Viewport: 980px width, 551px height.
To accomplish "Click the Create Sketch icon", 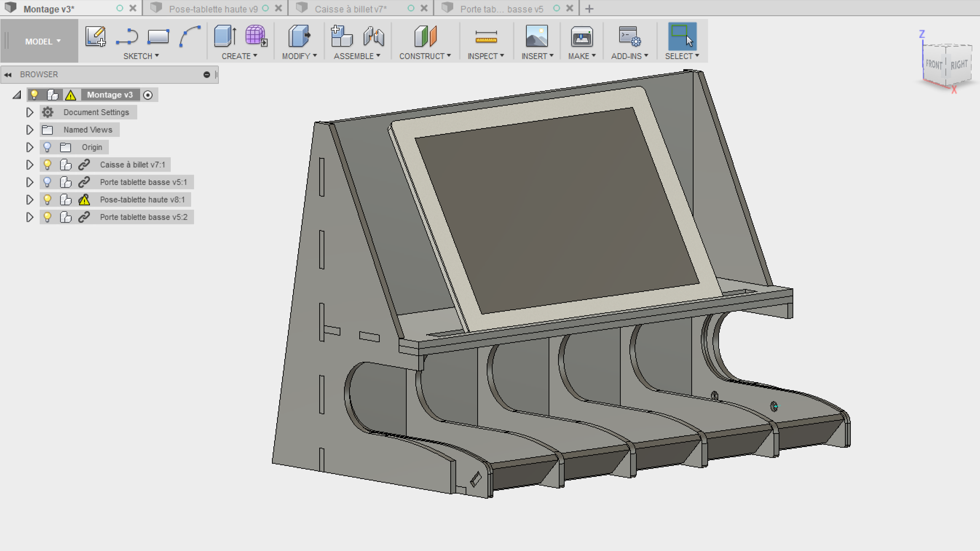I will [95, 36].
